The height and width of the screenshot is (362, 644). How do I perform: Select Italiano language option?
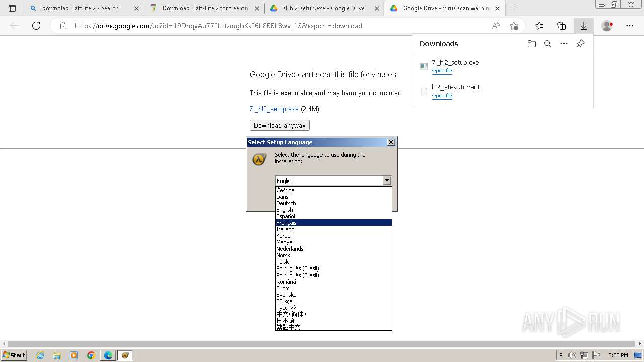[x=334, y=229]
